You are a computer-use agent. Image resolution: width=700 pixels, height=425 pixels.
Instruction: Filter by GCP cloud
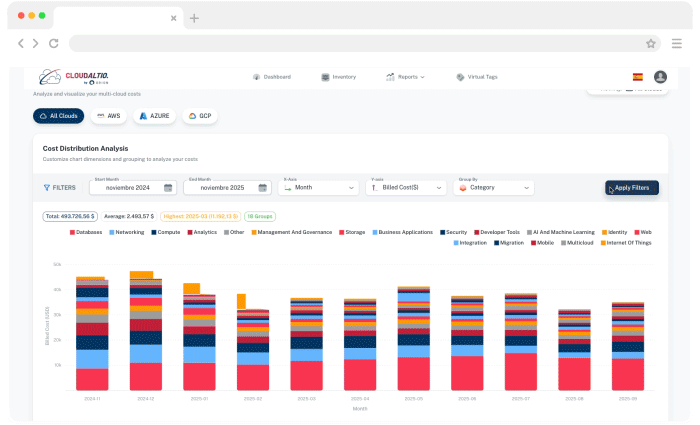click(200, 116)
